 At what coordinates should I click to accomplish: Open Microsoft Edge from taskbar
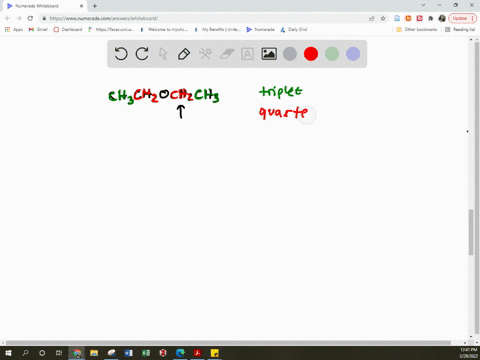click(180, 353)
